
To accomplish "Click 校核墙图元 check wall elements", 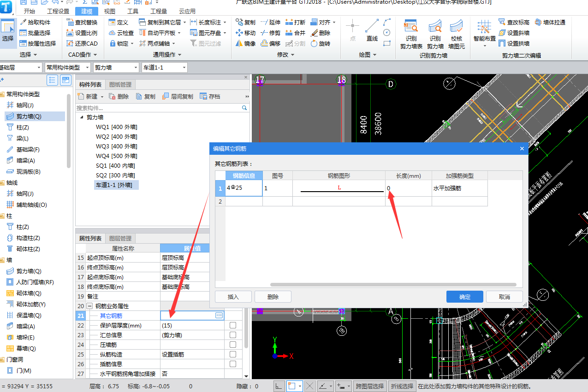I will tap(457, 34).
